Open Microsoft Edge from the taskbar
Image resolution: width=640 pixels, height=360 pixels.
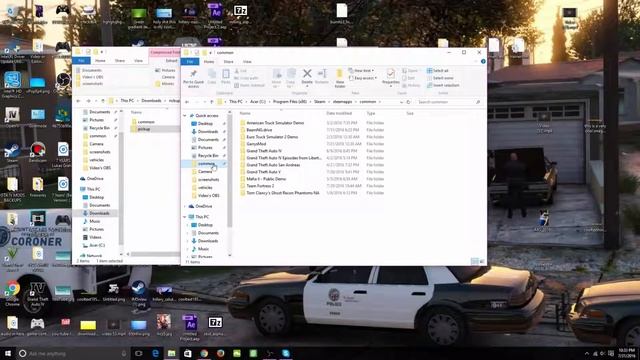(155, 353)
